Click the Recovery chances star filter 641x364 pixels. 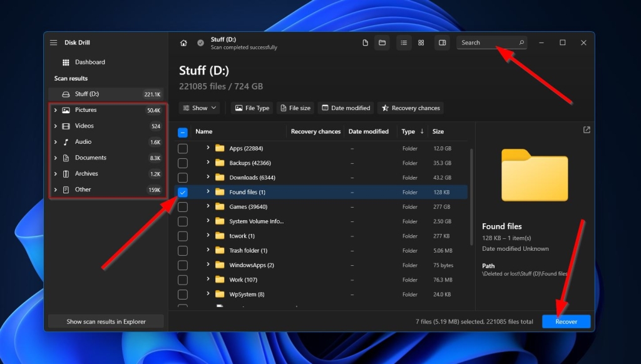pyautogui.click(x=410, y=108)
